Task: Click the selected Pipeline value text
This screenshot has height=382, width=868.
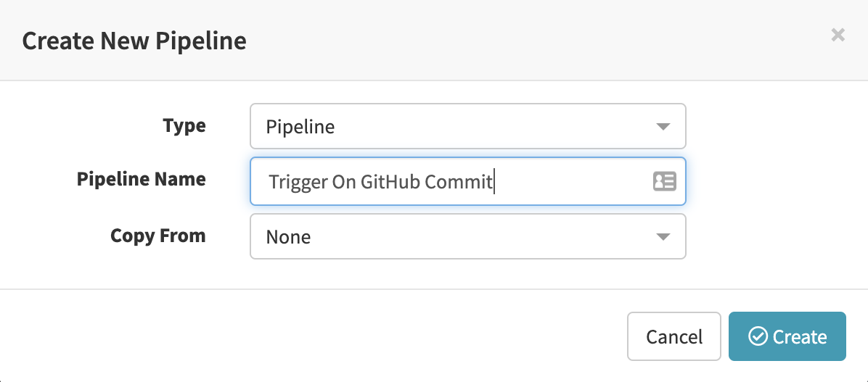Action: (300, 128)
